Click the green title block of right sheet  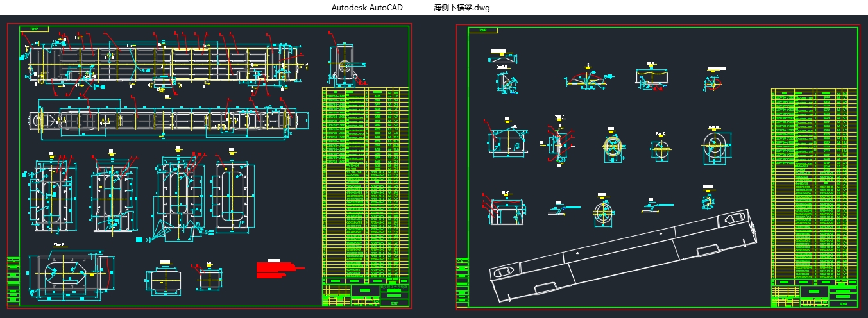click(814, 296)
